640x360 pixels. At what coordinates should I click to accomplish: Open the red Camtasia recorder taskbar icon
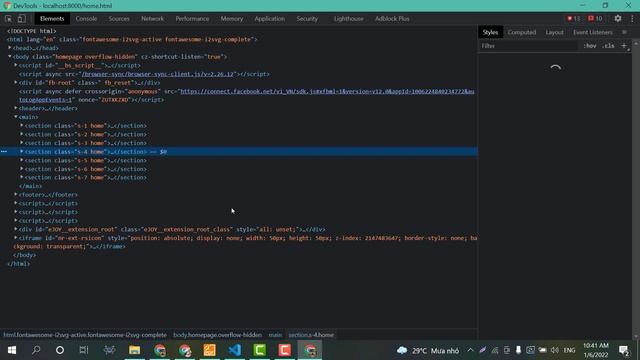point(284,350)
